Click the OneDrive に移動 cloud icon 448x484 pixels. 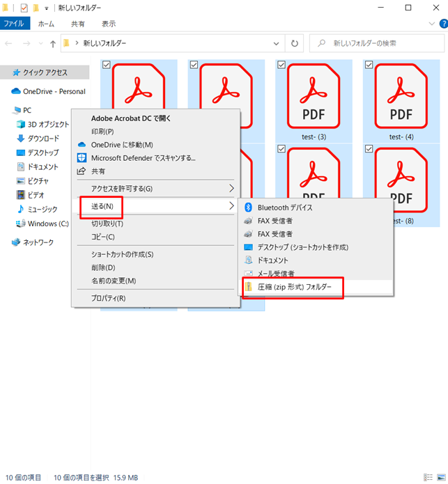point(81,145)
